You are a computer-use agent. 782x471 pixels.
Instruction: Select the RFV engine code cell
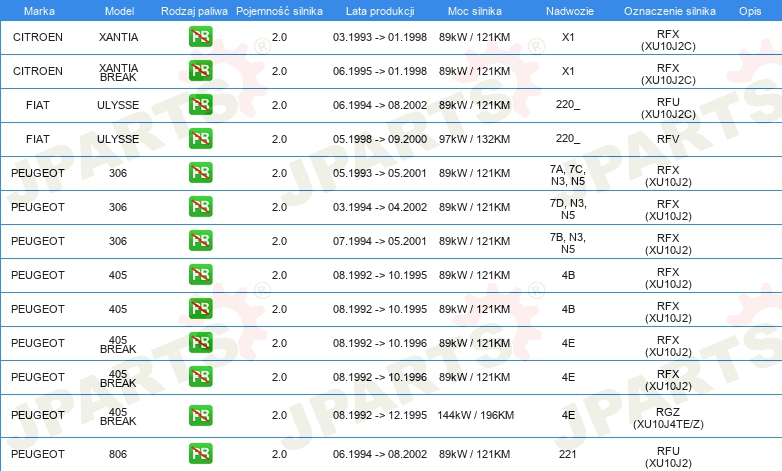point(668,139)
